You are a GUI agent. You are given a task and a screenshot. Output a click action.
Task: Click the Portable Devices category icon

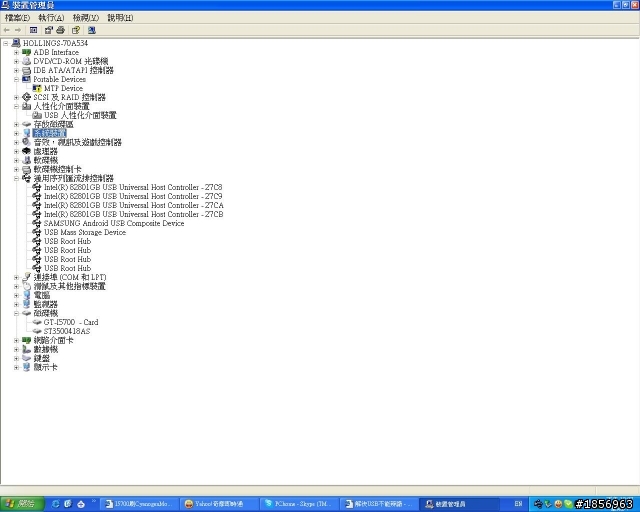click(x=27, y=80)
